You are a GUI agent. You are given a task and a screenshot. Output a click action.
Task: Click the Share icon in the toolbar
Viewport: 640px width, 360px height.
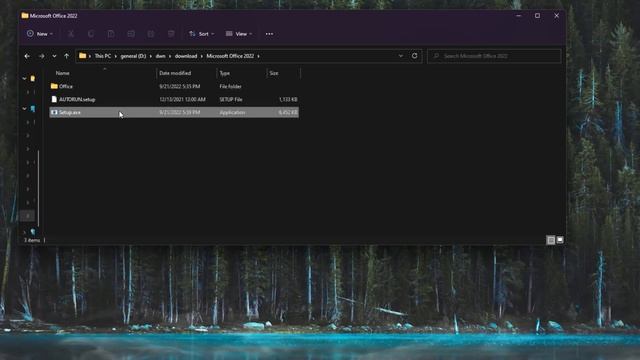[151, 34]
